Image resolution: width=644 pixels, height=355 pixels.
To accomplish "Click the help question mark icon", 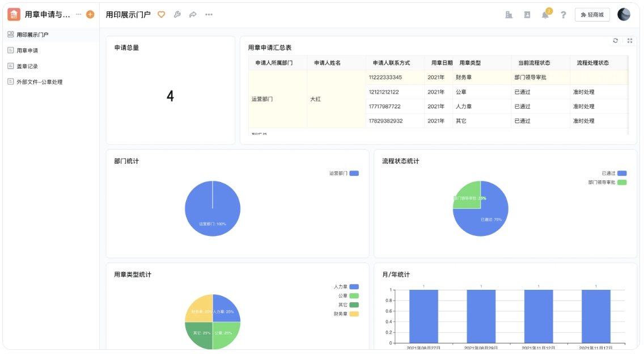I will pyautogui.click(x=563, y=15).
